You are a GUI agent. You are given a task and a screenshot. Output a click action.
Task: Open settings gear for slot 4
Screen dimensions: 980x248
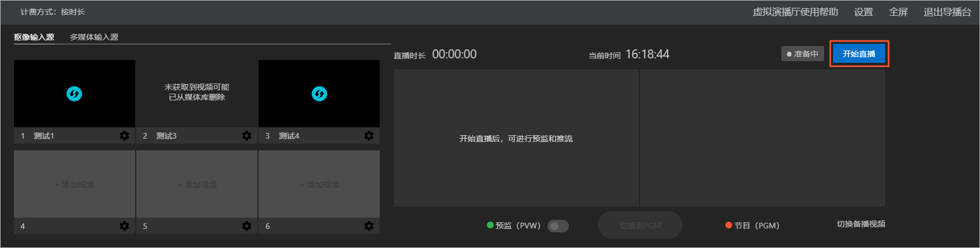(125, 226)
